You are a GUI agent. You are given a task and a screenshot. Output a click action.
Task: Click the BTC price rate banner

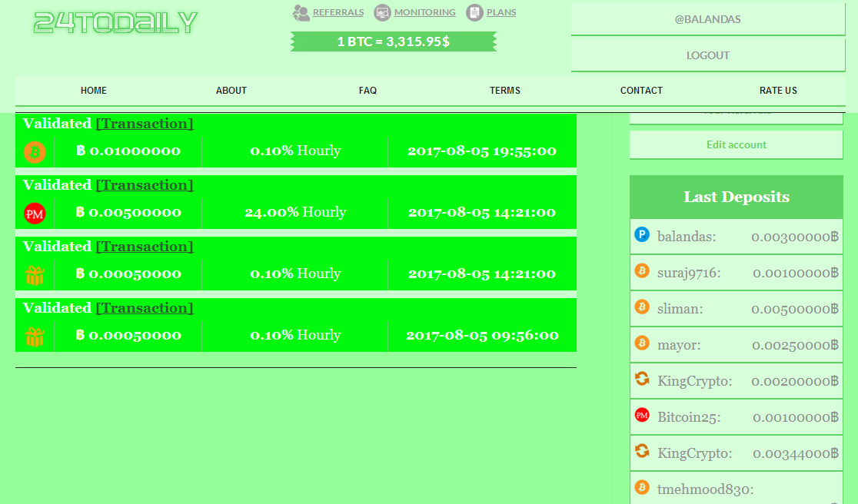pos(394,41)
